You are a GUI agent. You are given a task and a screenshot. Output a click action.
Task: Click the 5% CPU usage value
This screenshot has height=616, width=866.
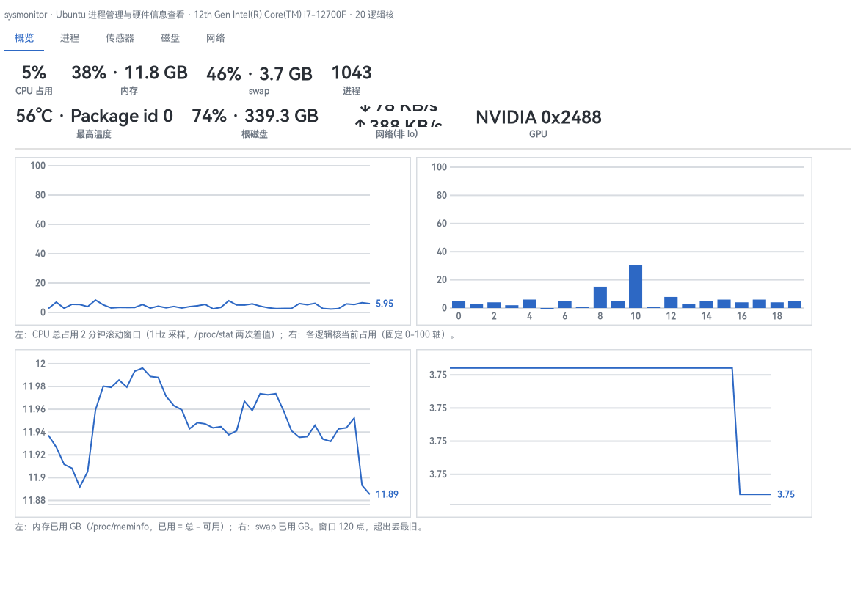pyautogui.click(x=34, y=73)
